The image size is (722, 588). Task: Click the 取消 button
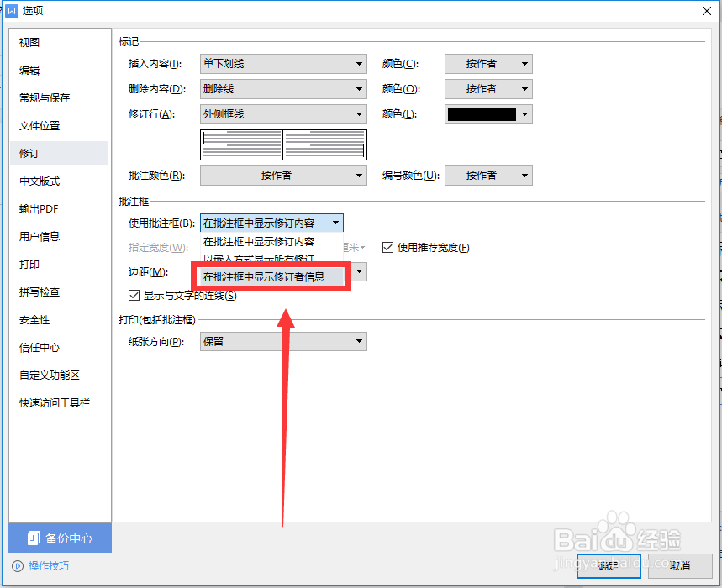[680, 566]
